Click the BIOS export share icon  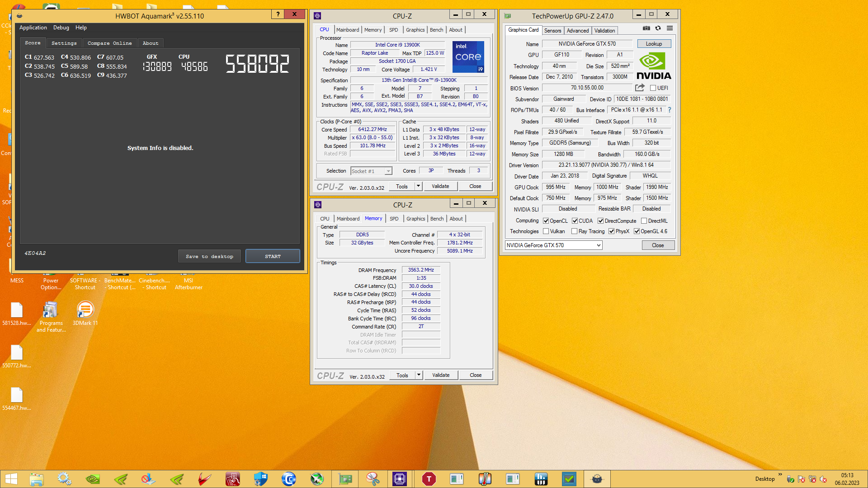pyautogui.click(x=640, y=88)
